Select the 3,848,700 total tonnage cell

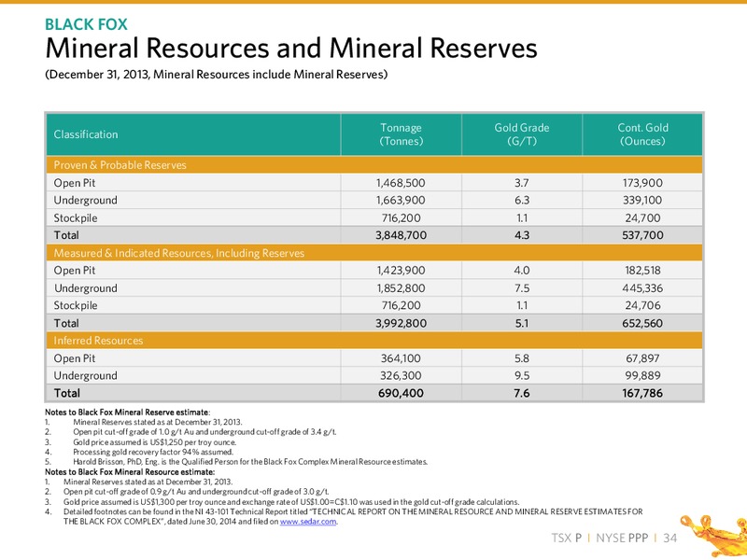(401, 235)
